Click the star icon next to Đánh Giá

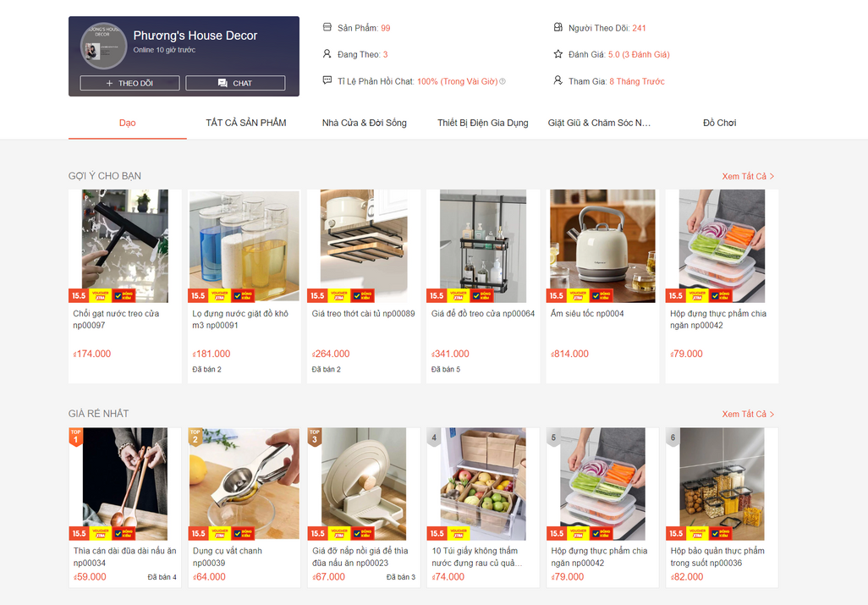(x=558, y=53)
